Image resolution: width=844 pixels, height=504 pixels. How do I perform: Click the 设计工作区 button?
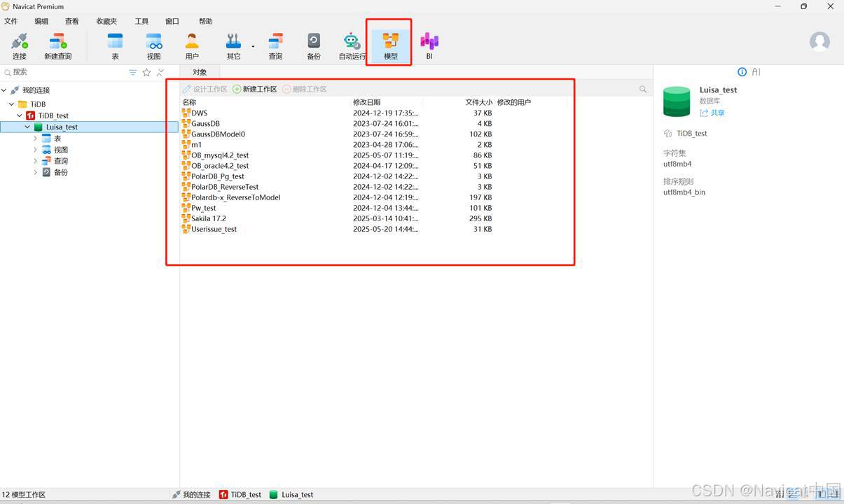(205, 89)
